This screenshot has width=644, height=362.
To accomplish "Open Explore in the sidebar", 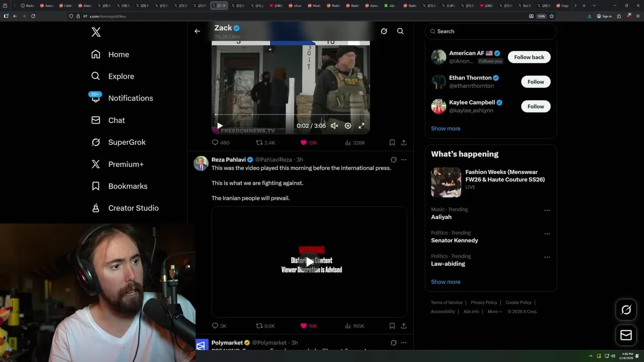I will coord(113,76).
